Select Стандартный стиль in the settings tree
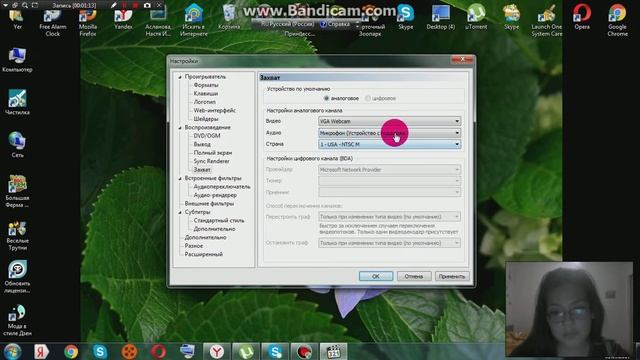This screenshot has width=640, height=360. click(x=219, y=220)
